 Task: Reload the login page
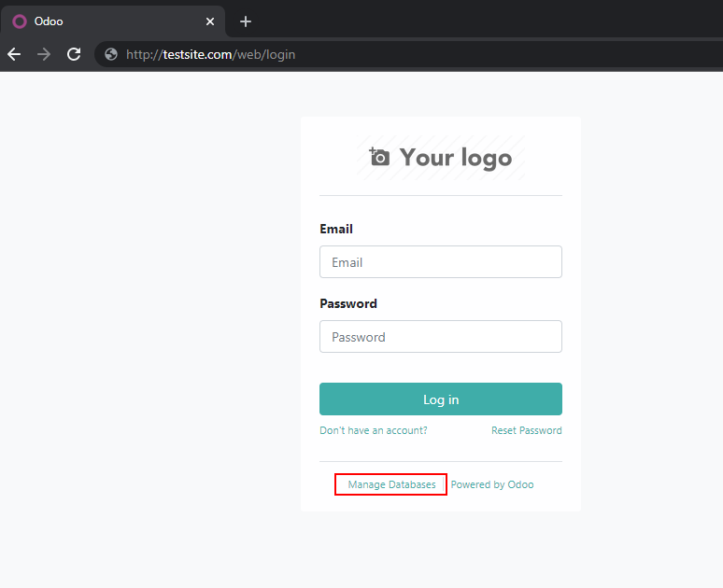point(74,54)
